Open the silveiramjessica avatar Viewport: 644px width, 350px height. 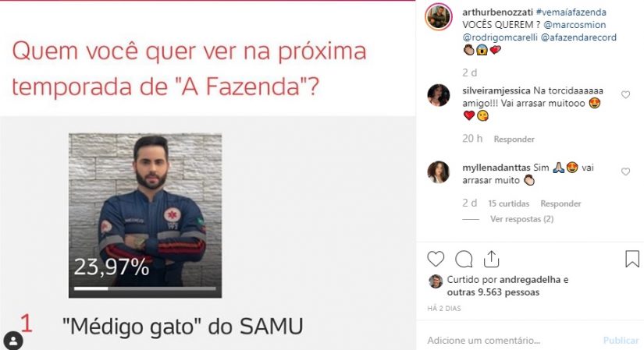[439, 95]
